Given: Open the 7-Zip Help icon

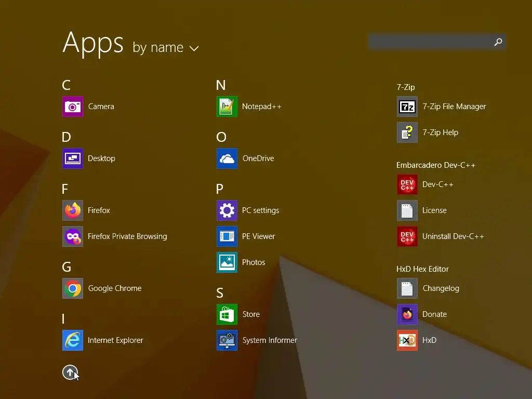Looking at the screenshot, I should 407,132.
